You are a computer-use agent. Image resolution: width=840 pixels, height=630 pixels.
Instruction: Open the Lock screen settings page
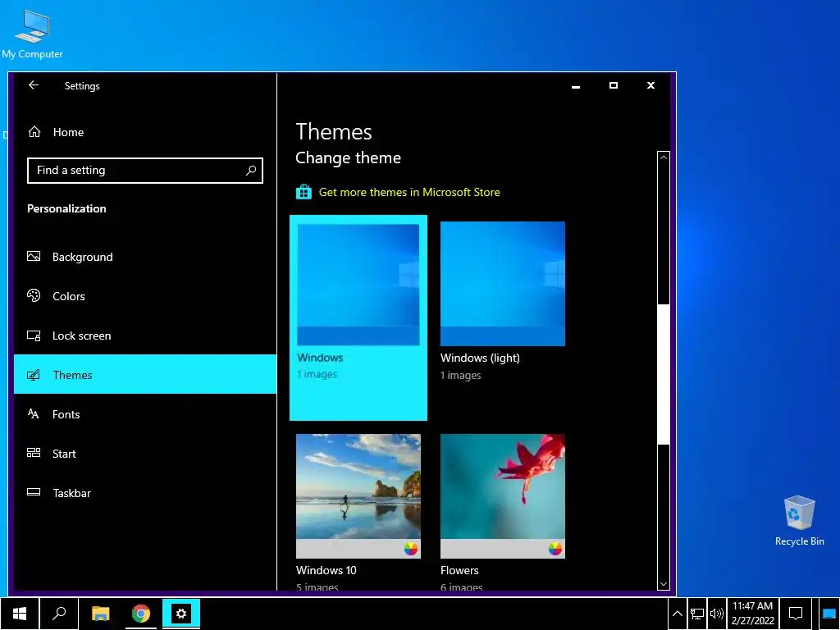[144, 336]
